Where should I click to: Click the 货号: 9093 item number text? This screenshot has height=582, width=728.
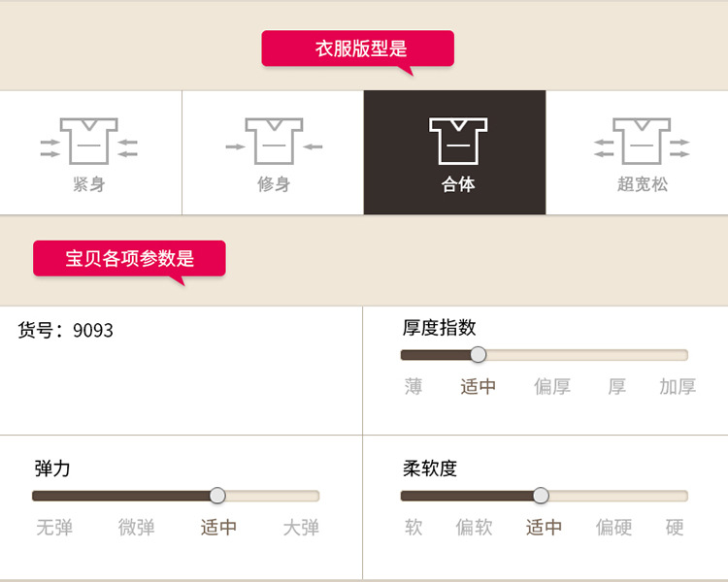click(66, 331)
